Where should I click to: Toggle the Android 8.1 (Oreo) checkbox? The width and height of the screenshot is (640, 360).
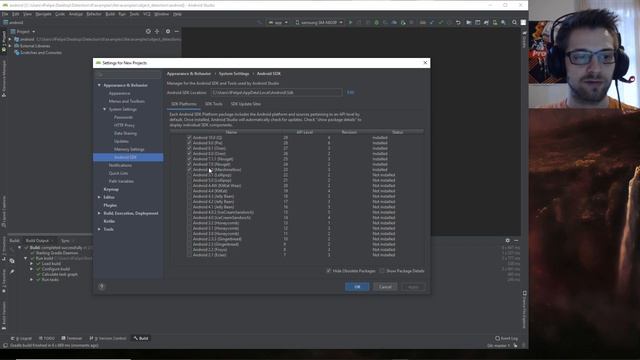[x=189, y=148]
